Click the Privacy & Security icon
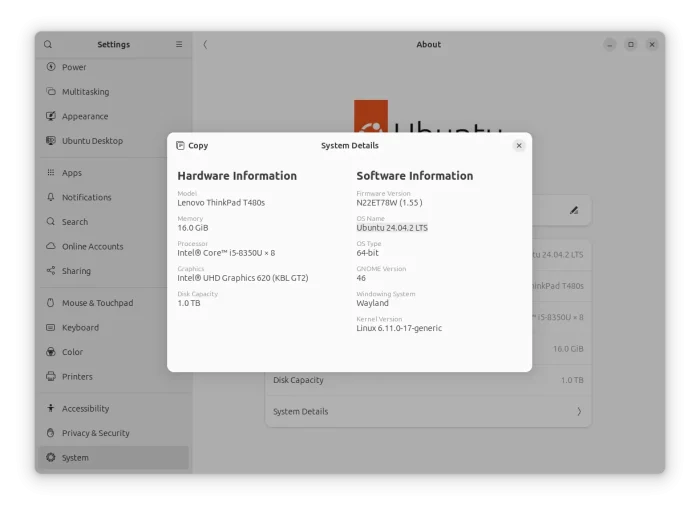The width and height of the screenshot is (700, 512). pyautogui.click(x=51, y=433)
